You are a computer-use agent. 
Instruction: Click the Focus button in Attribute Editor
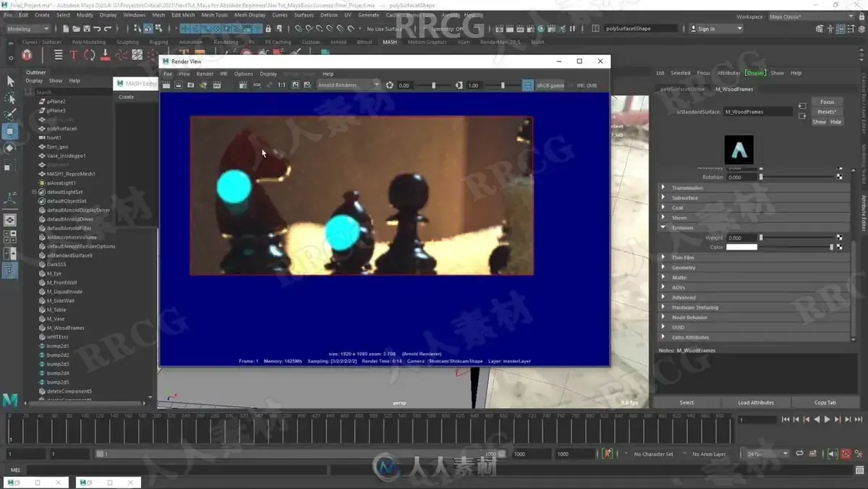click(x=827, y=102)
